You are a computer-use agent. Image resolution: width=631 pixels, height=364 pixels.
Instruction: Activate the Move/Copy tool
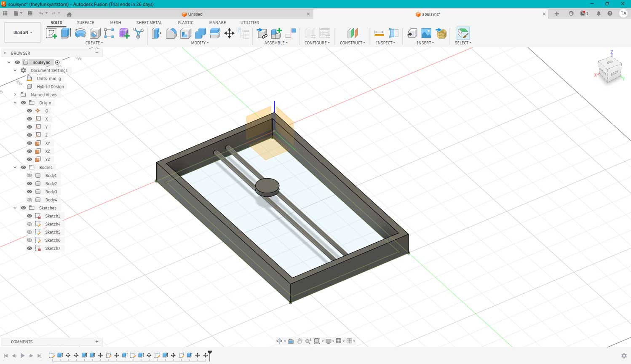click(x=229, y=33)
